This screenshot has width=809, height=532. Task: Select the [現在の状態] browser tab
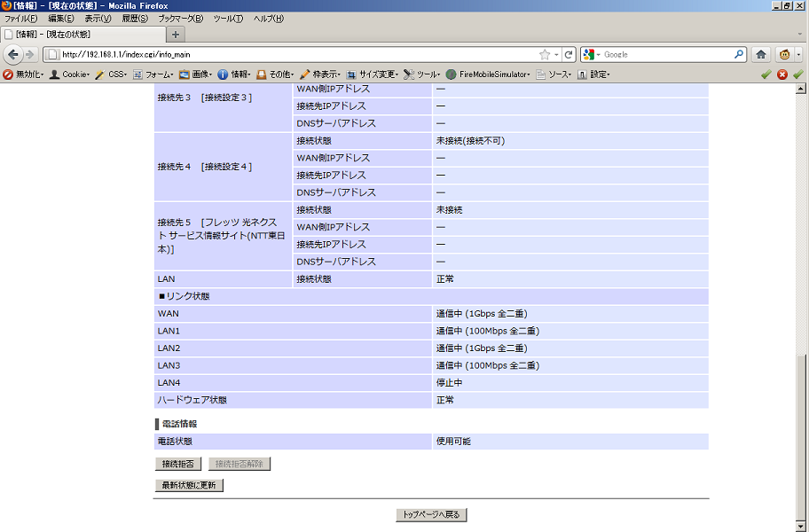click(x=82, y=35)
